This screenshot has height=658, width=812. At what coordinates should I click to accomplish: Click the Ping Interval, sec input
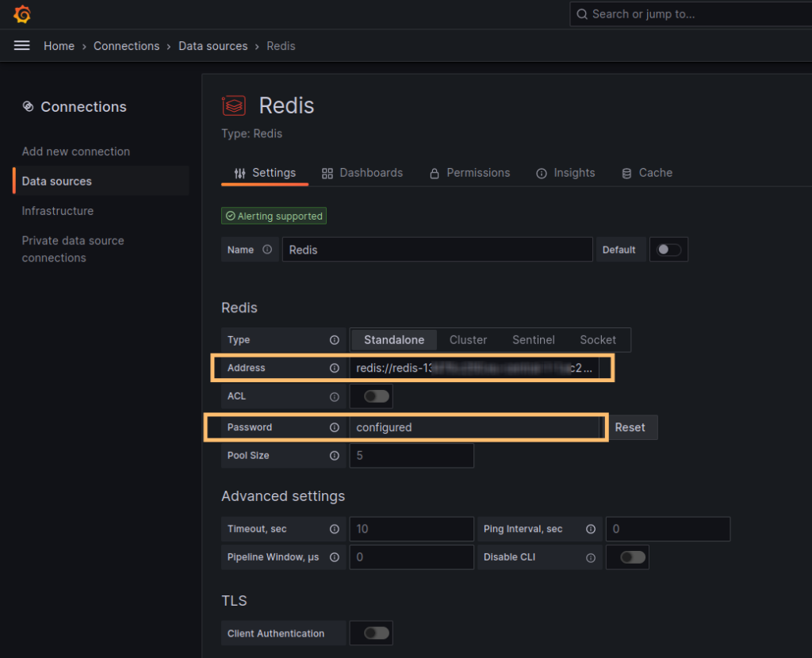pos(668,529)
